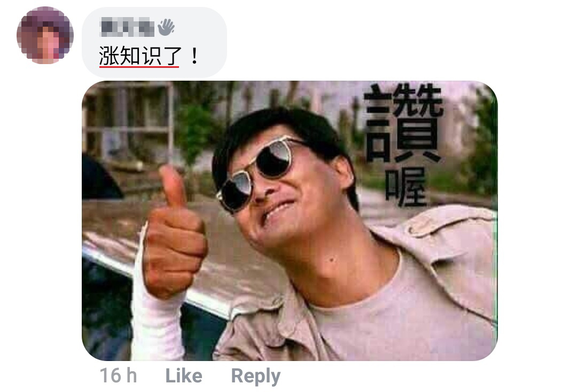Open the 16 h timestamp link
577x392 pixels.
118,376
